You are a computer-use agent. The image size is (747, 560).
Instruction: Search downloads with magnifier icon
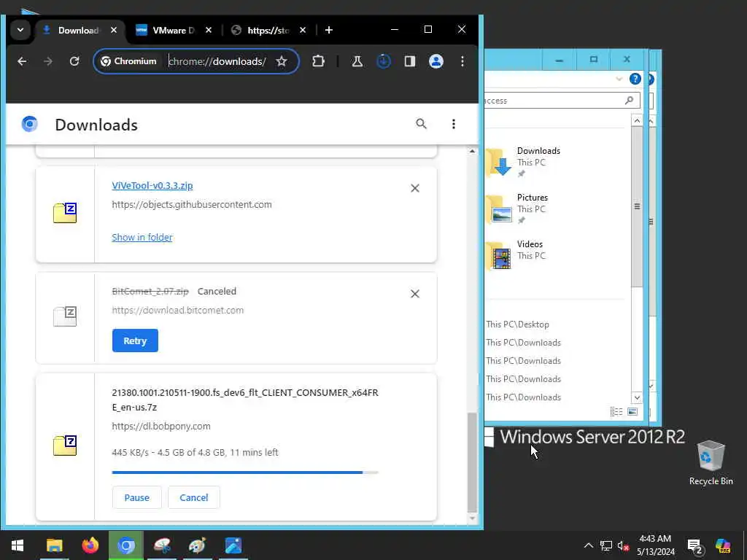tap(421, 124)
